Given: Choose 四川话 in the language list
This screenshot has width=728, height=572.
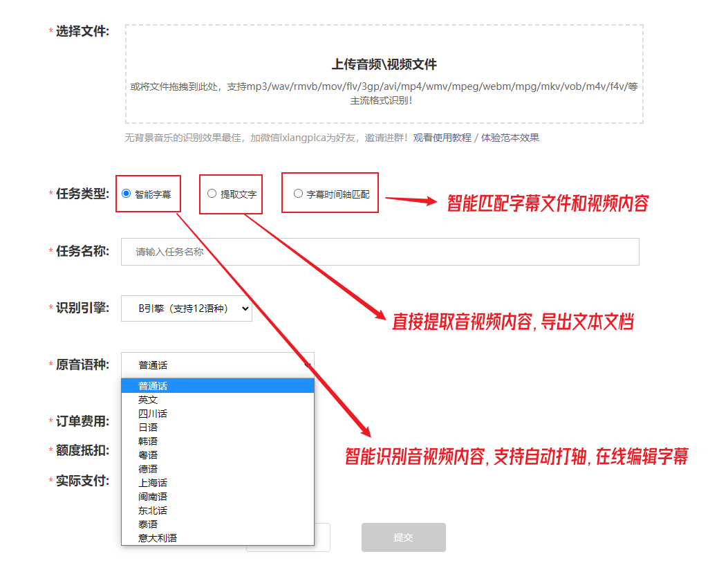Looking at the screenshot, I should point(153,414).
